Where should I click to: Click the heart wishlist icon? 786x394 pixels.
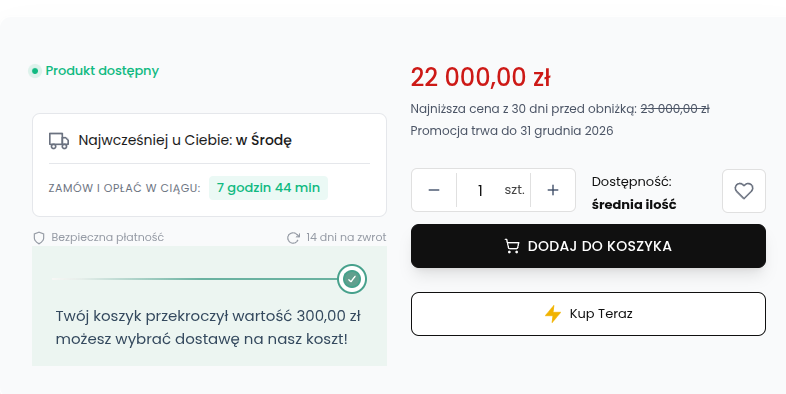pos(743,191)
